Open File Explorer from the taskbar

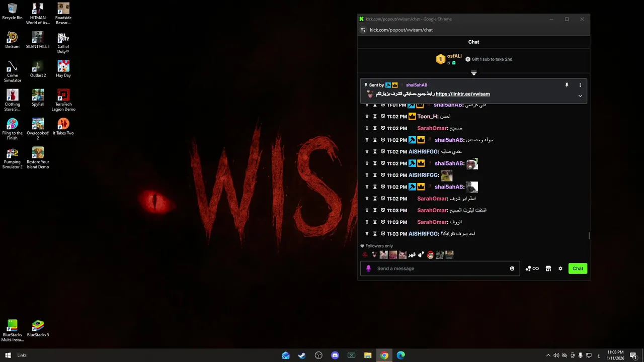(368, 355)
